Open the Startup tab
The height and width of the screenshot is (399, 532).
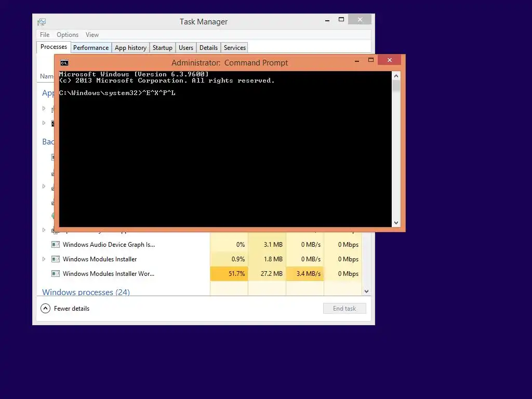coord(163,47)
